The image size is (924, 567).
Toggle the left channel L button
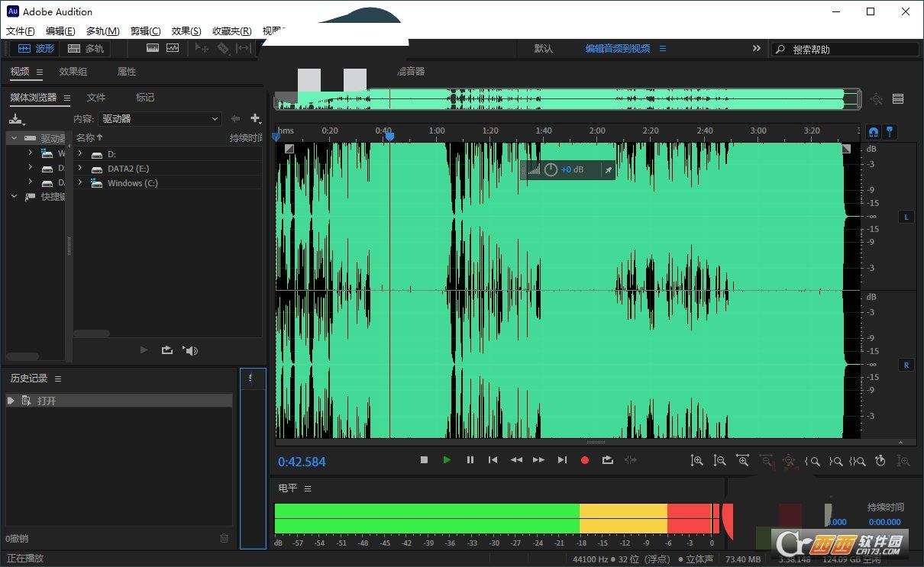point(906,217)
